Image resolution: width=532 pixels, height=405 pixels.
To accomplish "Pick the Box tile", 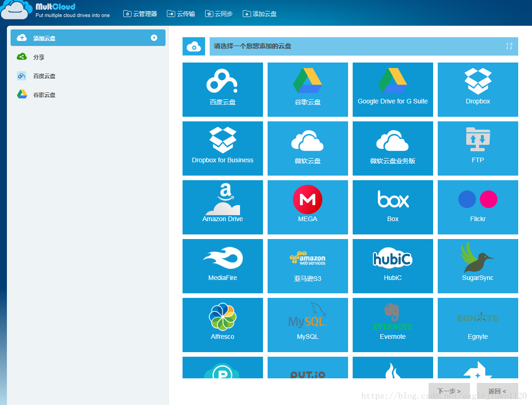I will [393, 207].
